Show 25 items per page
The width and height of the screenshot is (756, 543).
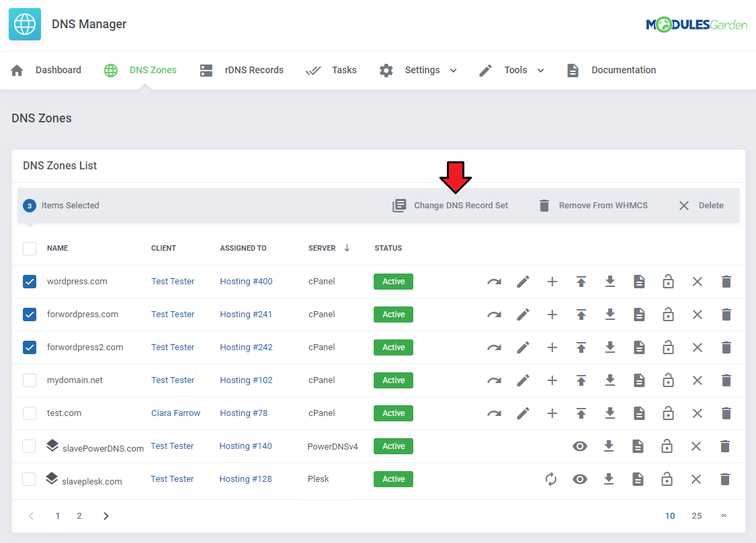click(697, 516)
